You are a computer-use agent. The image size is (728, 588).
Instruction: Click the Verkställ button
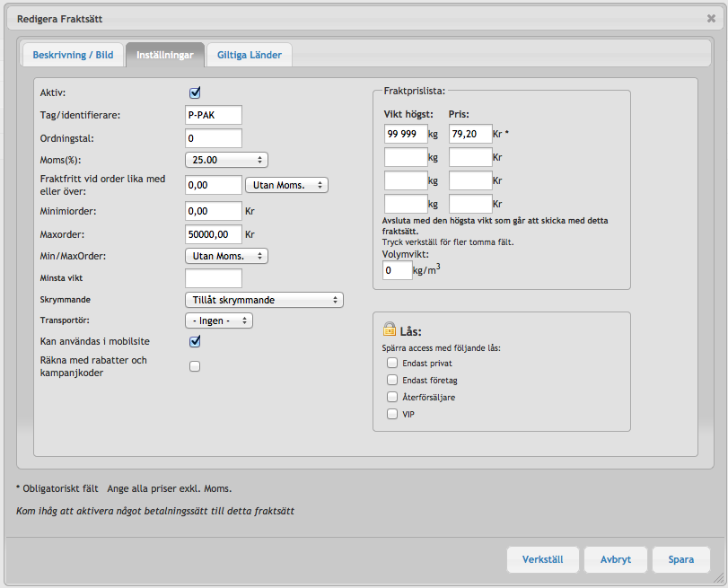pos(543,559)
